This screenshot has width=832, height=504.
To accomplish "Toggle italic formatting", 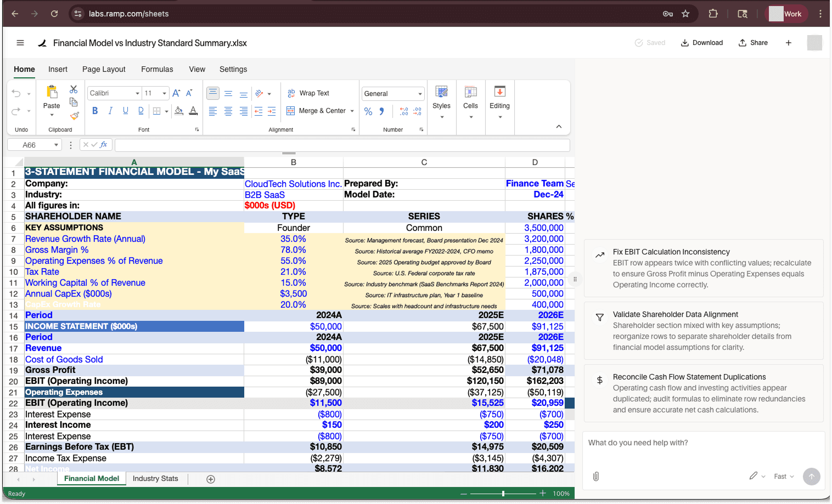I will click(x=110, y=111).
